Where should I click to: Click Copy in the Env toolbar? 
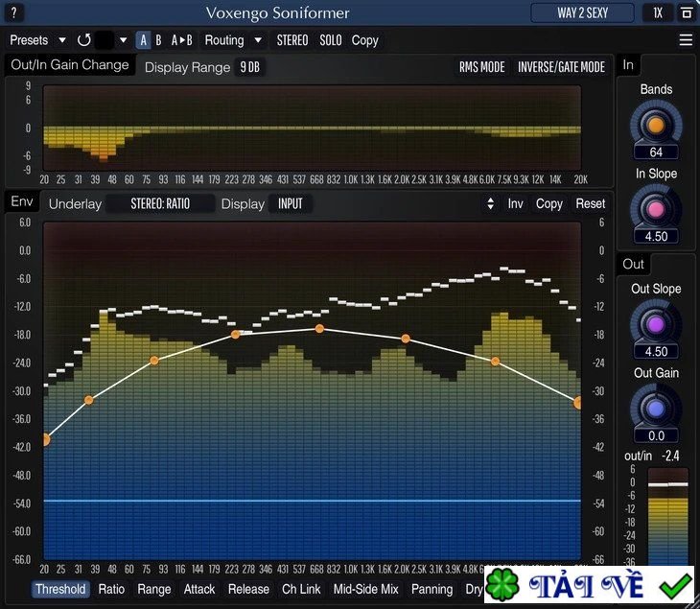pyautogui.click(x=548, y=203)
